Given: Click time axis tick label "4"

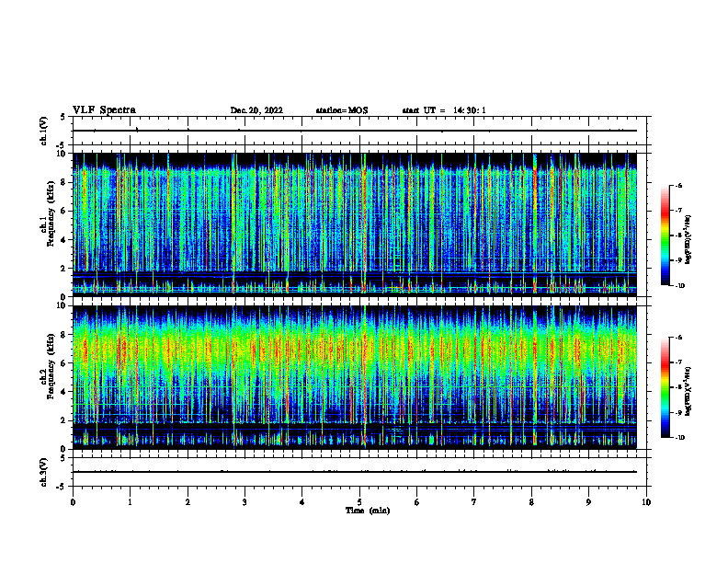Looking at the screenshot, I should click(302, 502).
